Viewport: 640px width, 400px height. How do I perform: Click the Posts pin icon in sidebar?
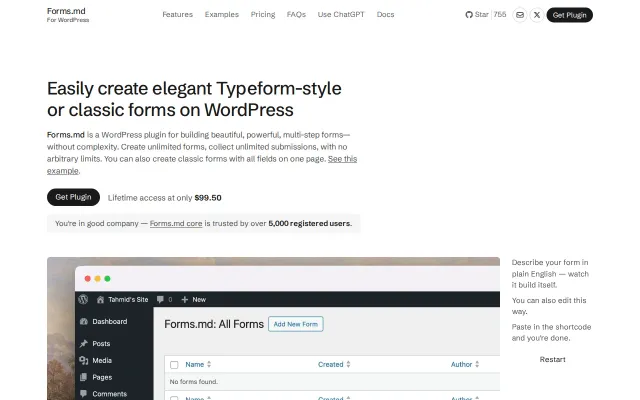84,344
